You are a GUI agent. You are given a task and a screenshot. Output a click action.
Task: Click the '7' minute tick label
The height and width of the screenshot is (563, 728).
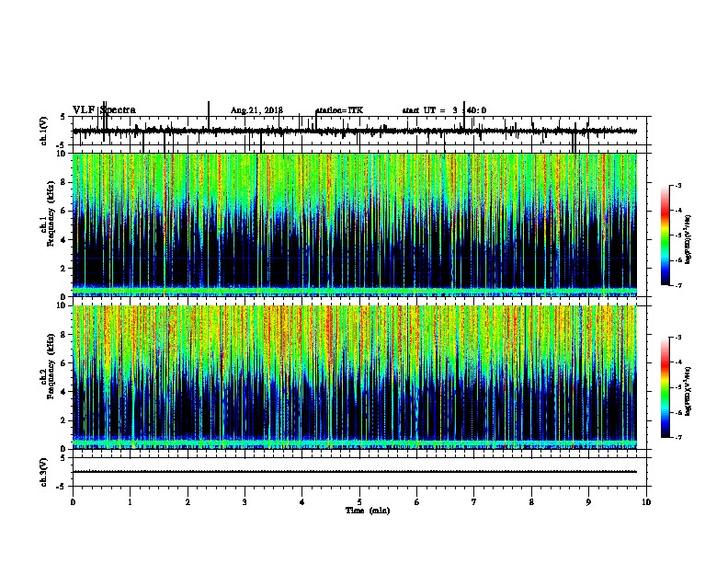tap(474, 502)
